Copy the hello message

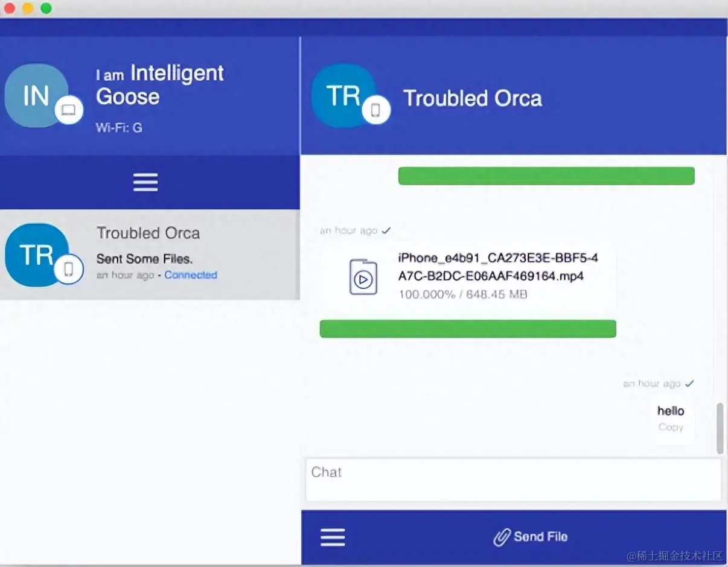tap(671, 427)
